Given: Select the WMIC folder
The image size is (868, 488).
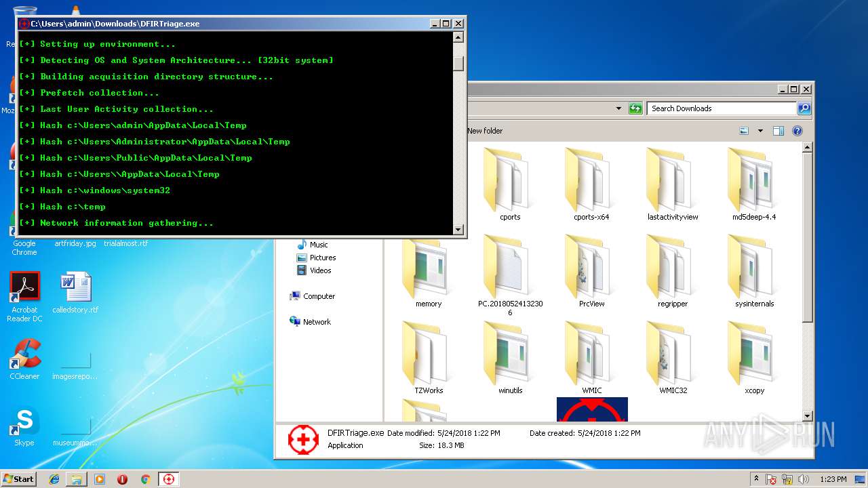Looking at the screenshot, I should [591, 357].
